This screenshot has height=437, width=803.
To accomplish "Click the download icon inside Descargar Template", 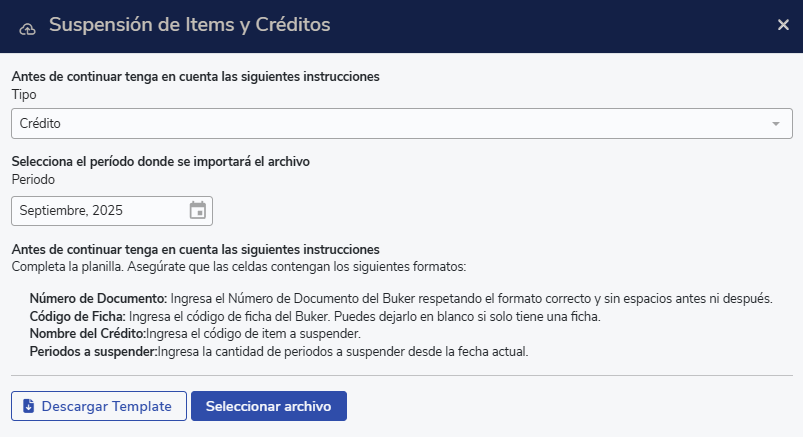I will point(28,406).
